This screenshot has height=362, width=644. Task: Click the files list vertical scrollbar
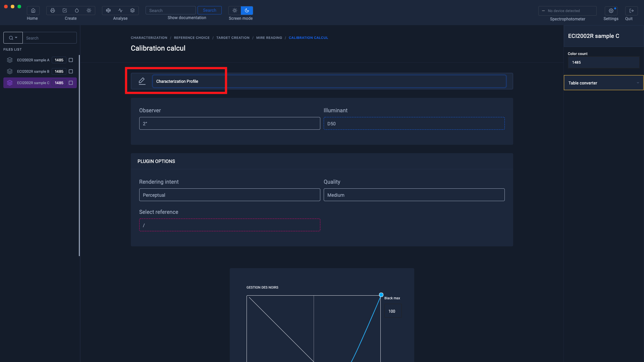click(79, 155)
